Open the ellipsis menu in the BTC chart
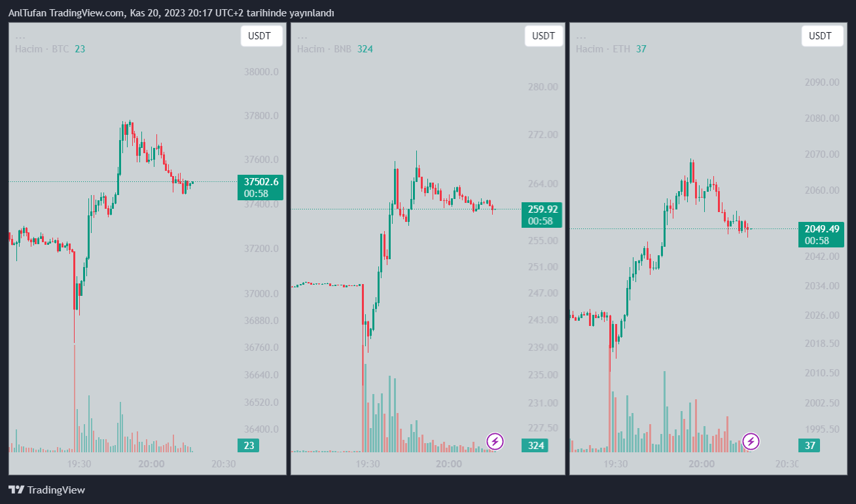Image resolution: width=856 pixels, height=504 pixels. click(20, 37)
